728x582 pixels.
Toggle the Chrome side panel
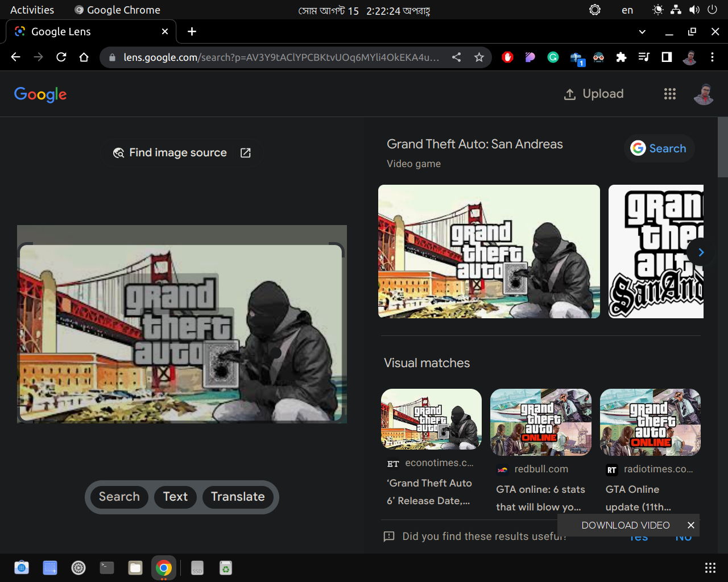(667, 57)
